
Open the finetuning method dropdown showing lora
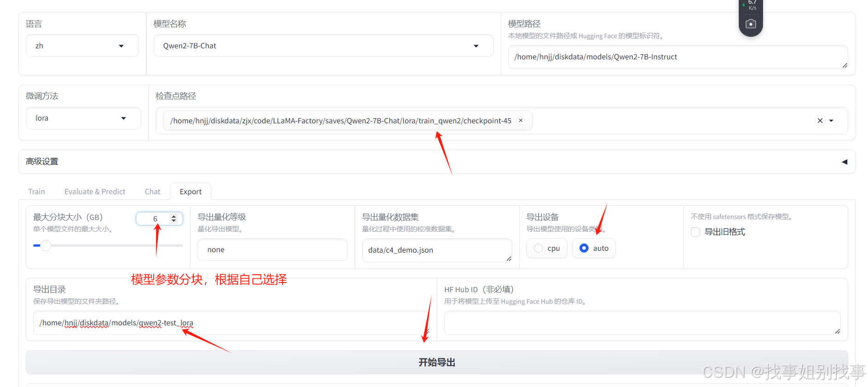tap(83, 118)
